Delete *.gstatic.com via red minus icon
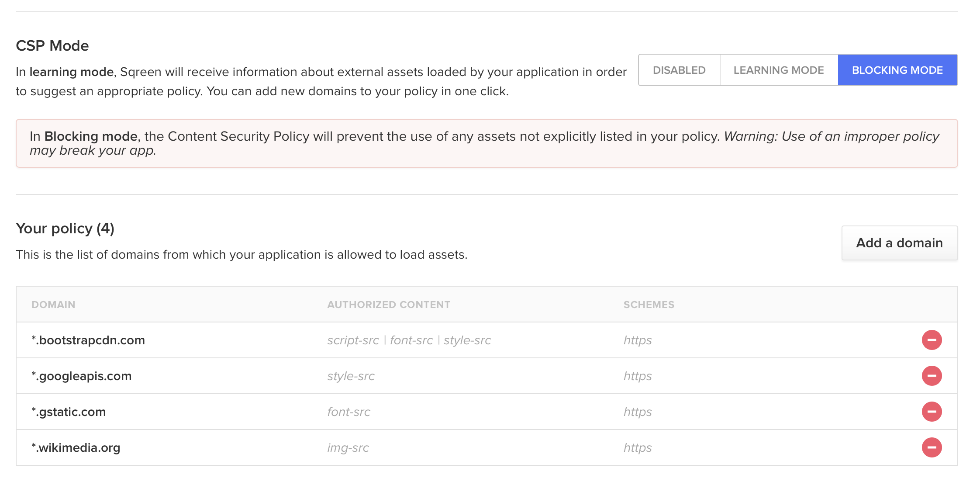980x492 pixels. click(932, 412)
